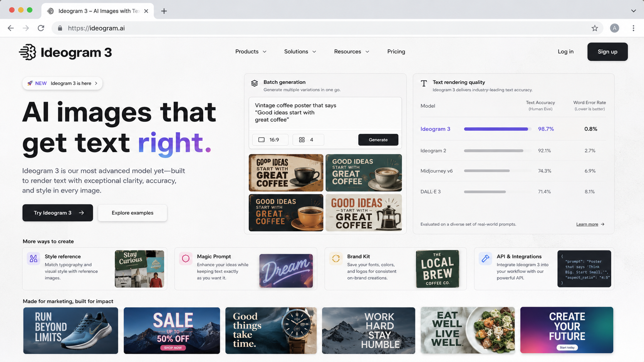Click Try Ideogram 3 button
Image resolution: width=644 pixels, height=362 pixels.
[57, 213]
